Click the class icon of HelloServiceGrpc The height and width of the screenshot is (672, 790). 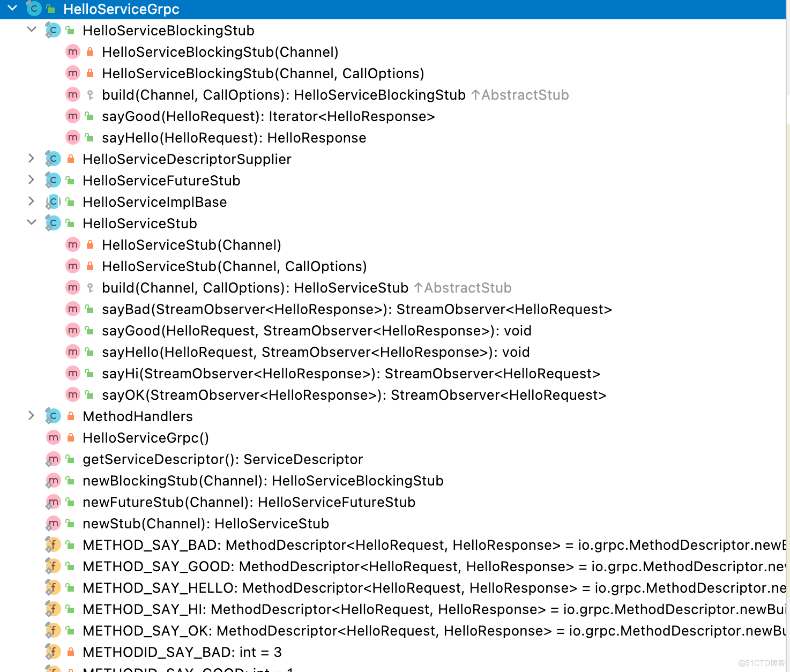coord(34,9)
